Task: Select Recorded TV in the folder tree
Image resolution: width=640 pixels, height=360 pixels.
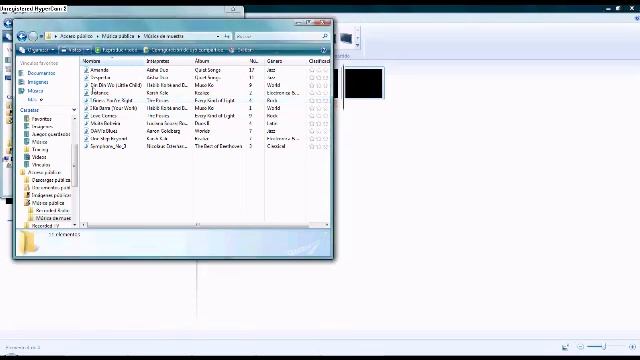Action: click(45, 226)
